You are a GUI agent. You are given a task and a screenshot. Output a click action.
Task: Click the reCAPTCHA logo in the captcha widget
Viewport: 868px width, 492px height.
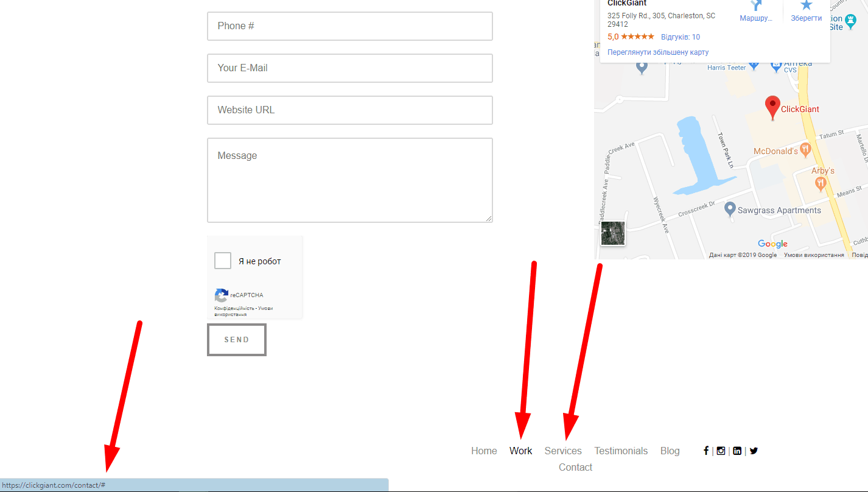coord(221,297)
